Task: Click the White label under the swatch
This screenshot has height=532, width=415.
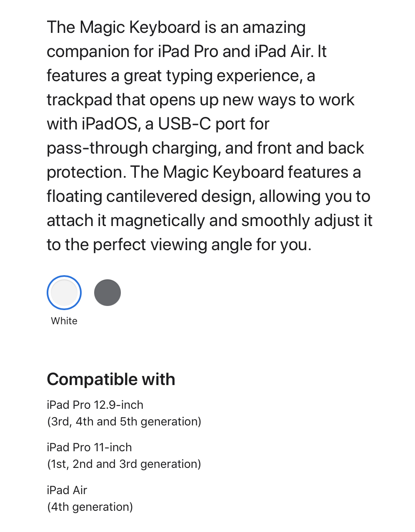Action: 64,321
